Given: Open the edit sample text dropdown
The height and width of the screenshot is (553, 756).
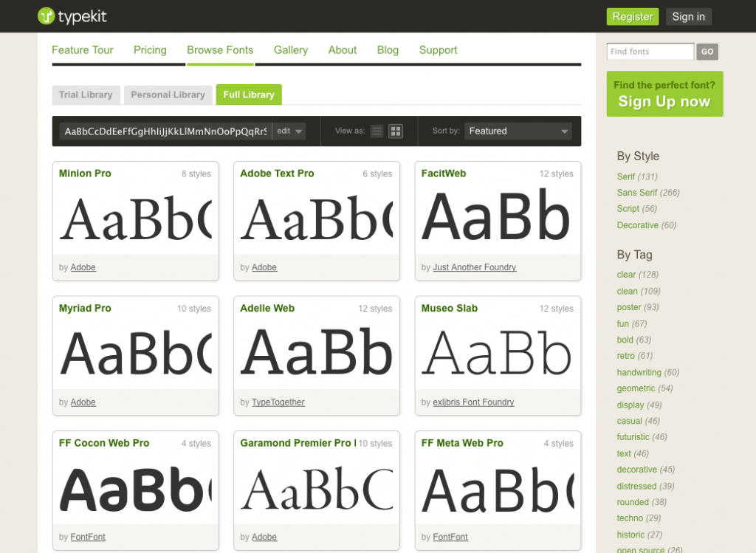Looking at the screenshot, I should pos(289,131).
